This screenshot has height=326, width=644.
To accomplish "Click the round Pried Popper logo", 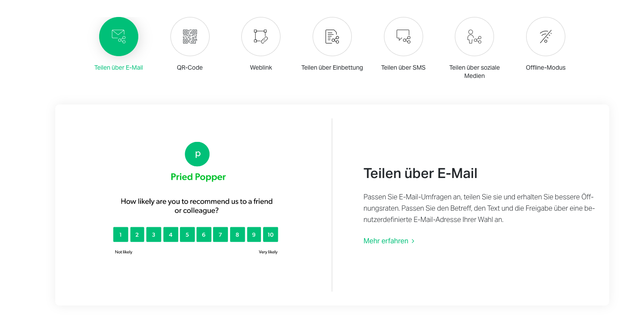I will pos(197,154).
